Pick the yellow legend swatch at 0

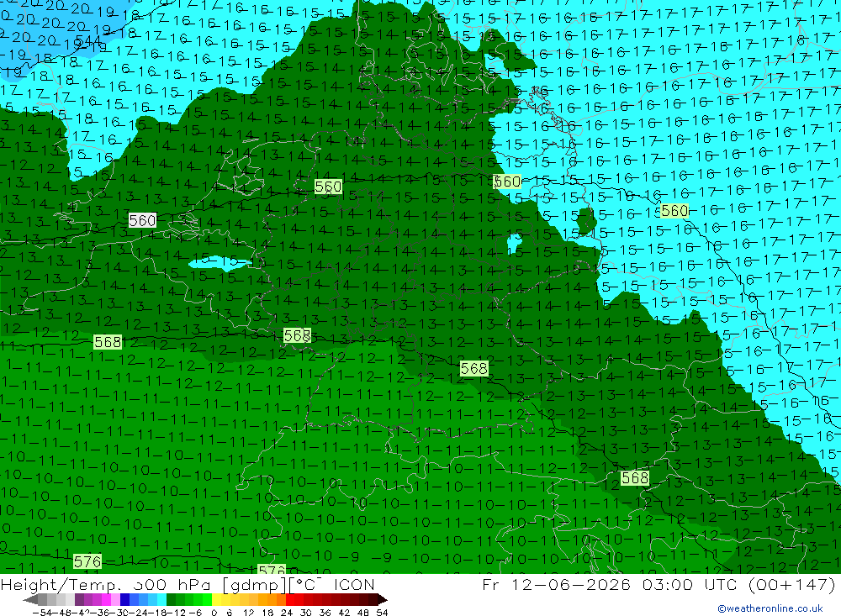pos(217,599)
